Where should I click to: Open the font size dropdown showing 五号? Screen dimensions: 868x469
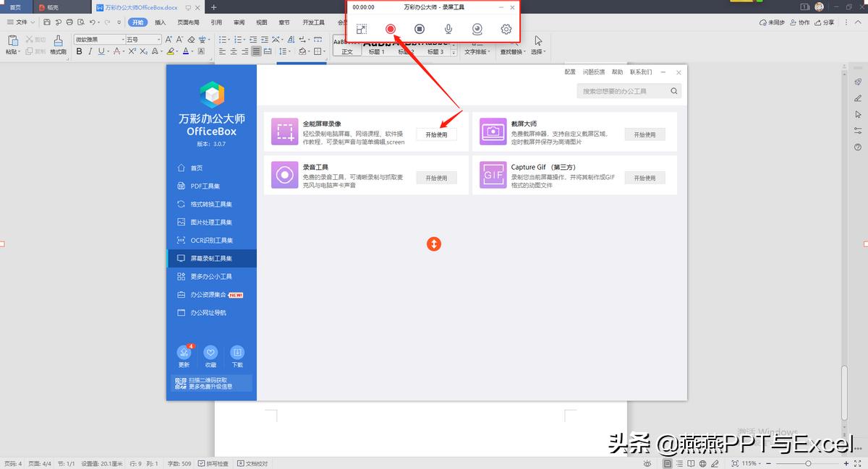(x=145, y=38)
